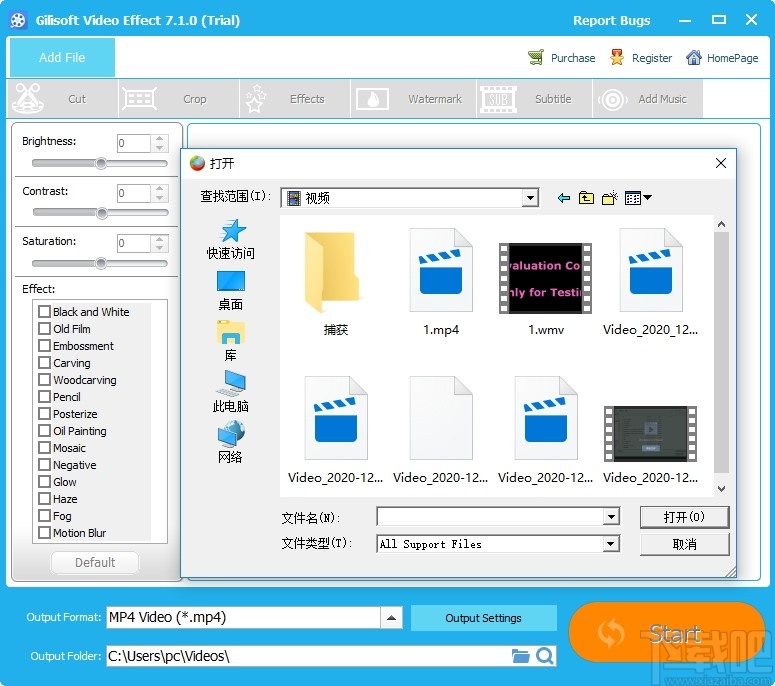Enable the Mosaic effect
The height and width of the screenshot is (686, 775).
(x=44, y=448)
